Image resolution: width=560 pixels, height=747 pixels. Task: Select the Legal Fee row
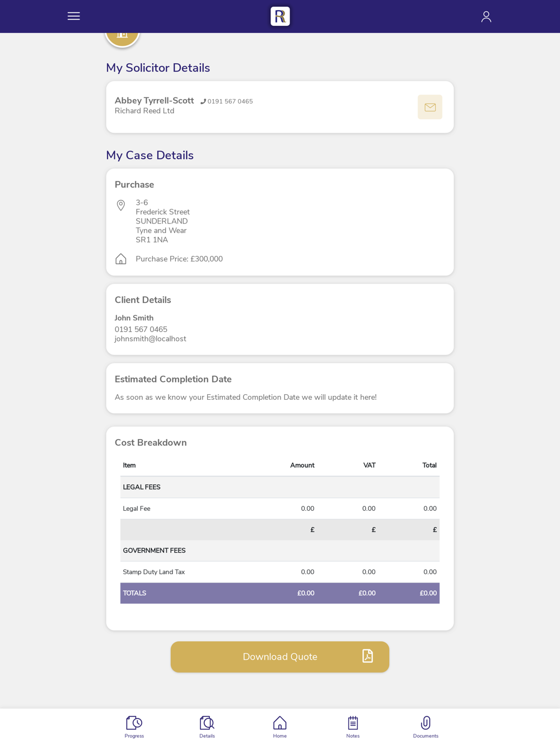point(280,508)
